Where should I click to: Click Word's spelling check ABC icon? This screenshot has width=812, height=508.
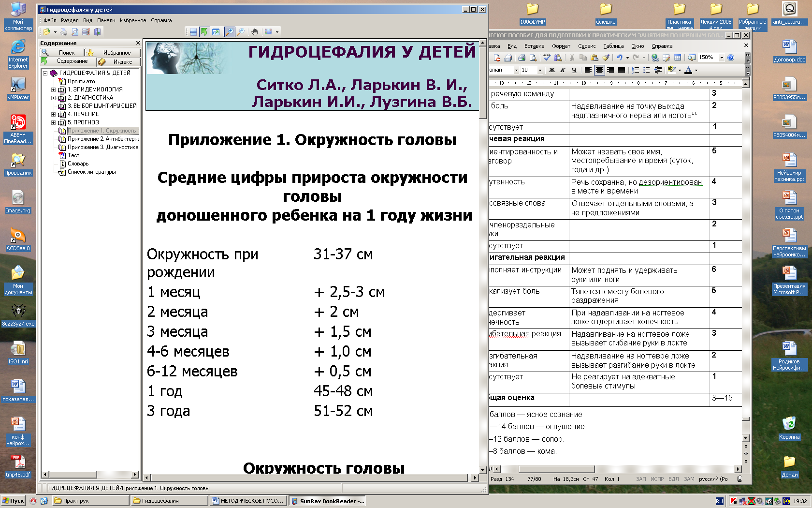pyautogui.click(x=547, y=58)
